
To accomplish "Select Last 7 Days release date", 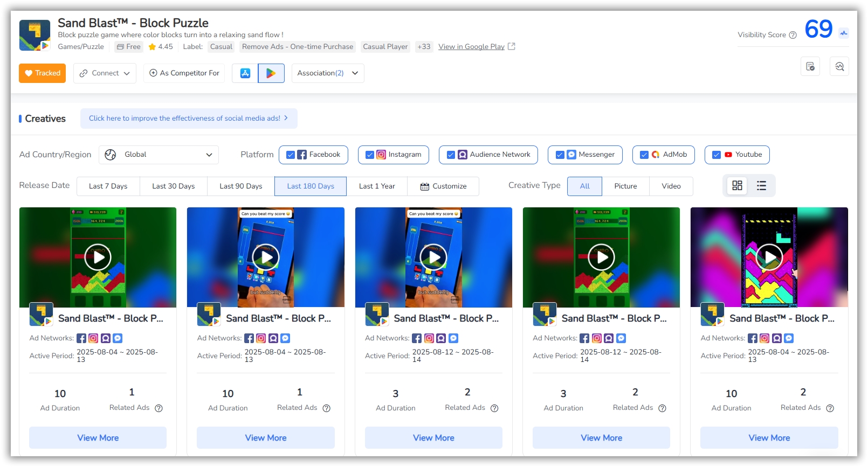I will (x=108, y=186).
